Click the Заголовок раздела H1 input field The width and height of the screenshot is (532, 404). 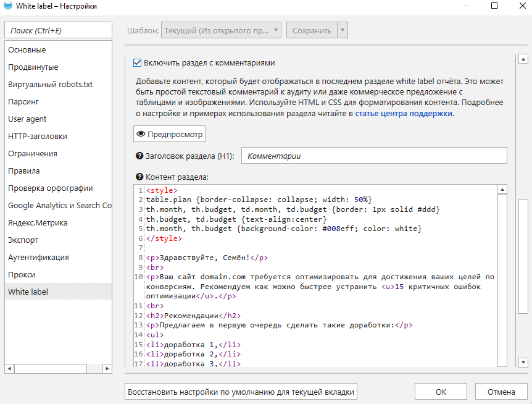[x=374, y=156]
